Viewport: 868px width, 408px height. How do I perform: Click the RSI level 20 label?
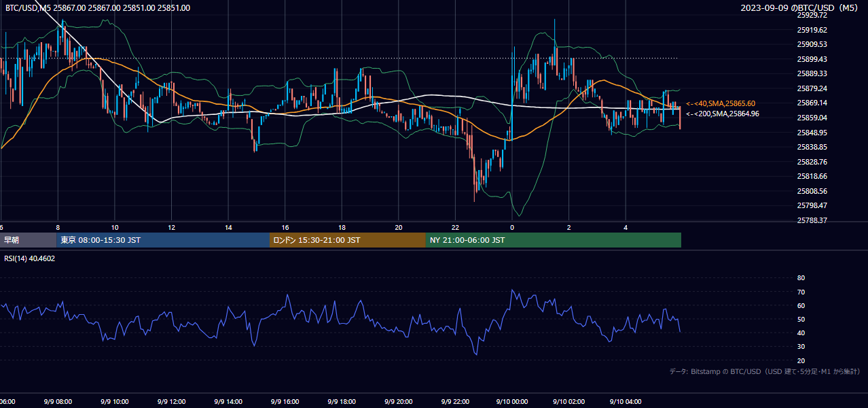[x=801, y=360]
